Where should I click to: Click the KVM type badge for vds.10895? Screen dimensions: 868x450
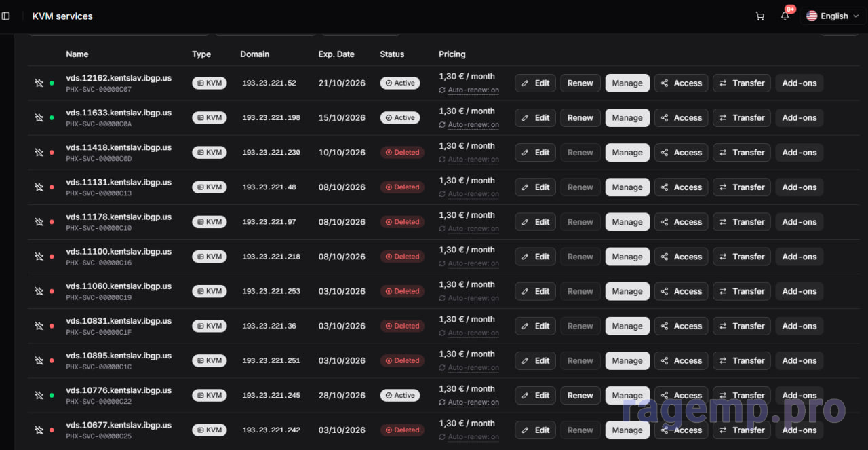210,360
